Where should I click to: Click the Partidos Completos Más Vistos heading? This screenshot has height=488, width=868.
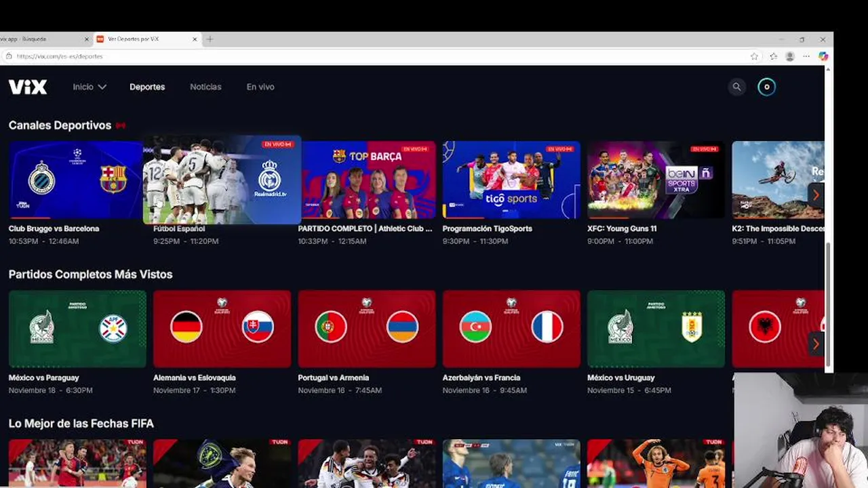coord(90,274)
